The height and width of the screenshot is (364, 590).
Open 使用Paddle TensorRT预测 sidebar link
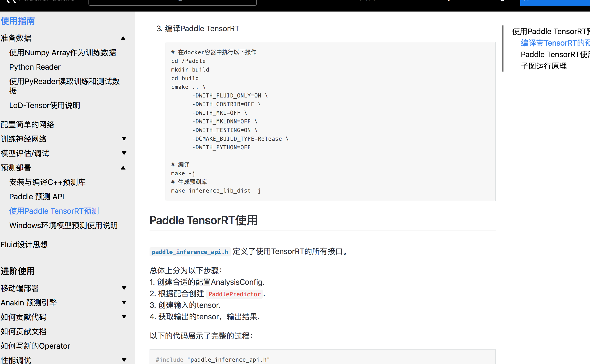(54, 211)
